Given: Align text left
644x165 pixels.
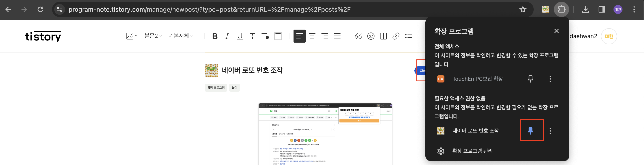Looking at the screenshot, I should [300, 36].
